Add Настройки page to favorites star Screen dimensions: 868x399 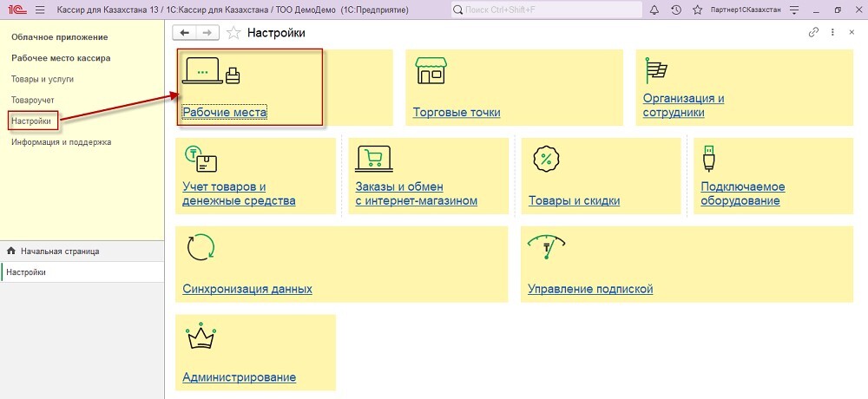233,33
